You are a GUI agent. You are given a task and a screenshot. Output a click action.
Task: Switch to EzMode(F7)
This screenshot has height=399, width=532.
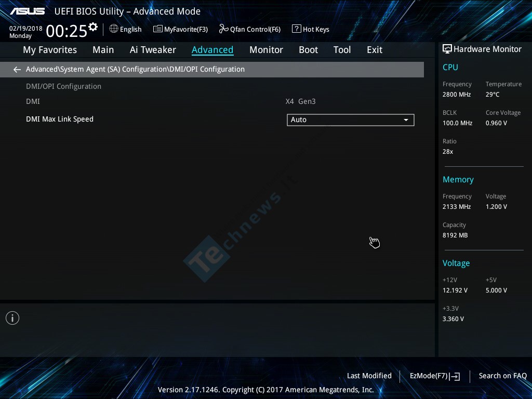tap(435, 376)
